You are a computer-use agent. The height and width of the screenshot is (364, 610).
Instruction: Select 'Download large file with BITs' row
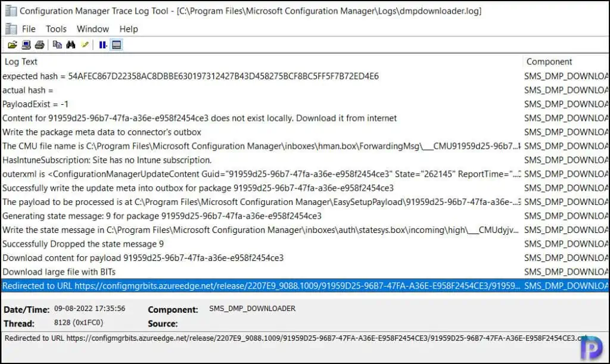[x=305, y=272]
